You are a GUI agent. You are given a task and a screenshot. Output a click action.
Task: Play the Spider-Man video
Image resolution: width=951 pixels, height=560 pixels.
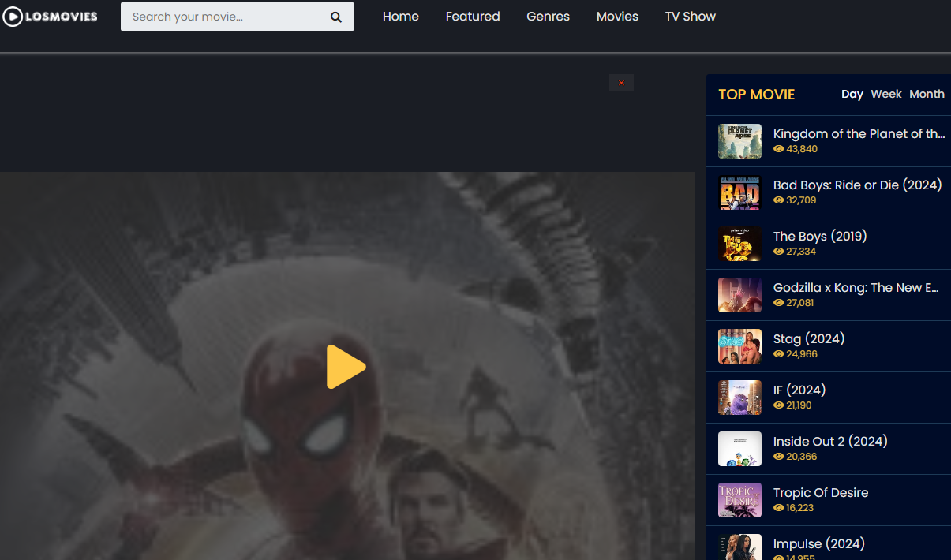(x=346, y=367)
